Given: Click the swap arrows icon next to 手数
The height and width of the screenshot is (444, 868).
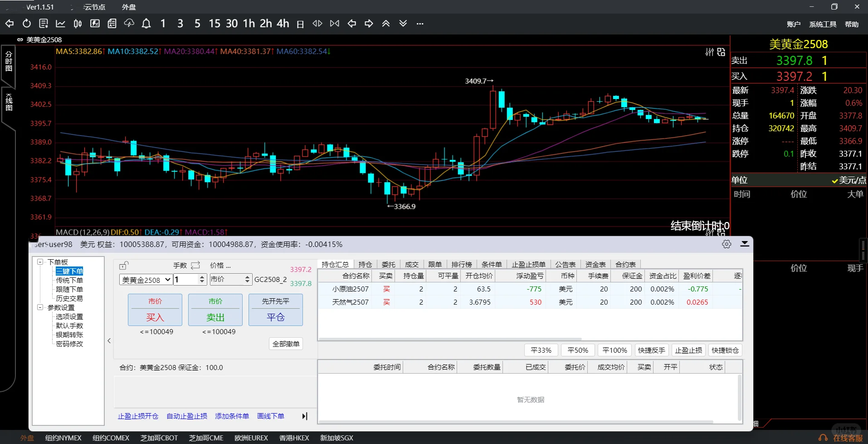Looking at the screenshot, I should click(x=195, y=265).
